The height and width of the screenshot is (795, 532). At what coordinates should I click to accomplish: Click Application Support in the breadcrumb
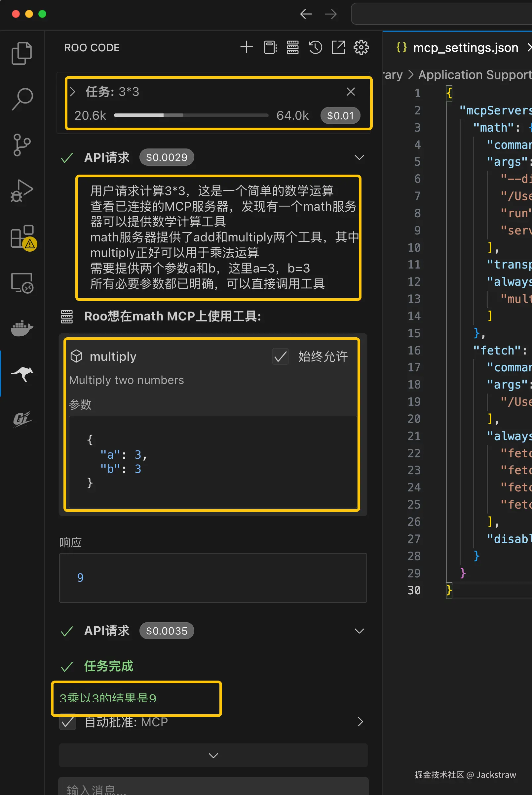pyautogui.click(x=473, y=74)
